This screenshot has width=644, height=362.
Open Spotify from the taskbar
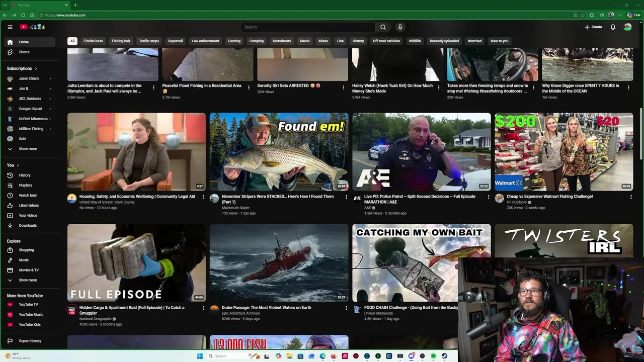433,356
